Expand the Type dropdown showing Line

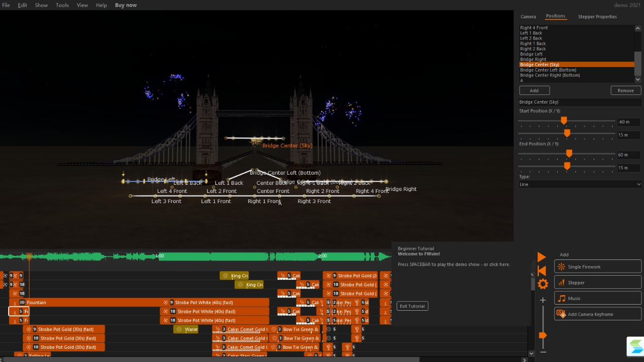pos(580,184)
